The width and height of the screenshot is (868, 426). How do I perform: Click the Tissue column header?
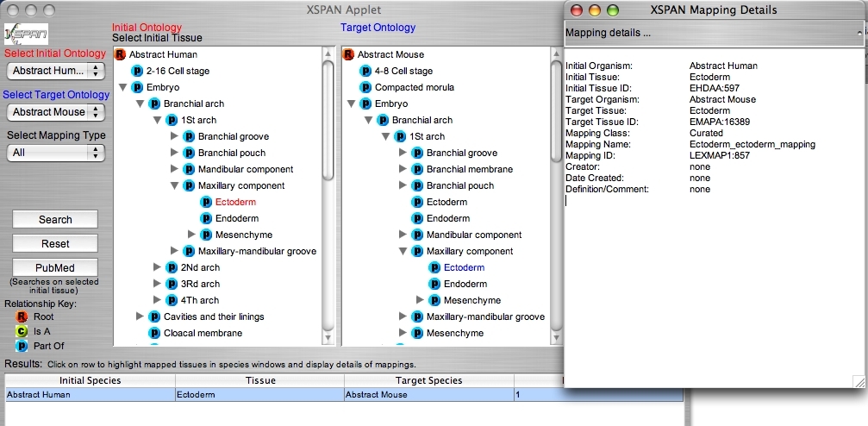(x=260, y=380)
